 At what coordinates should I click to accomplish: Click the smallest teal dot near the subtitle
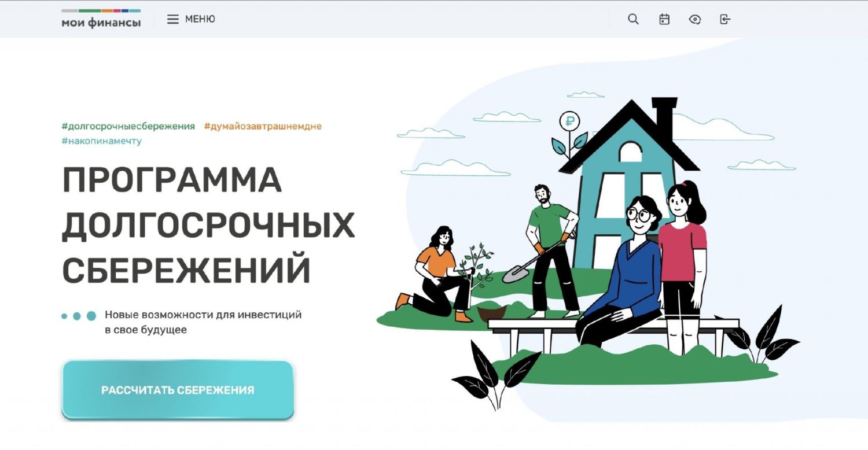pyautogui.click(x=64, y=316)
